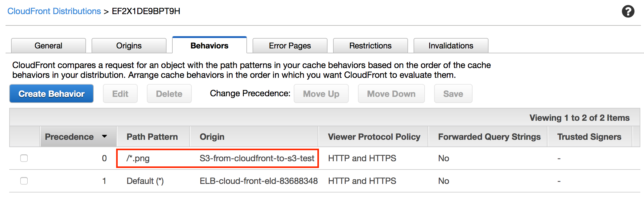Click the Move Up button

(321, 93)
